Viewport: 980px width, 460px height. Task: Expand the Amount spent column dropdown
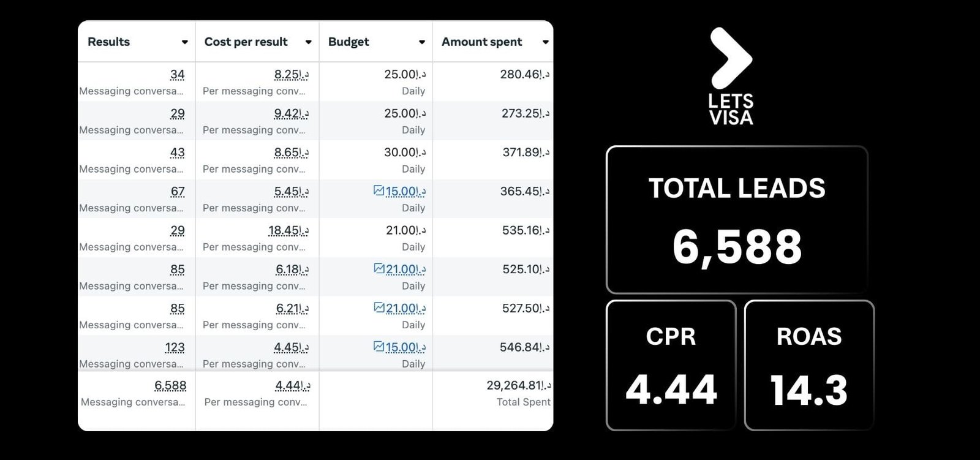545,42
